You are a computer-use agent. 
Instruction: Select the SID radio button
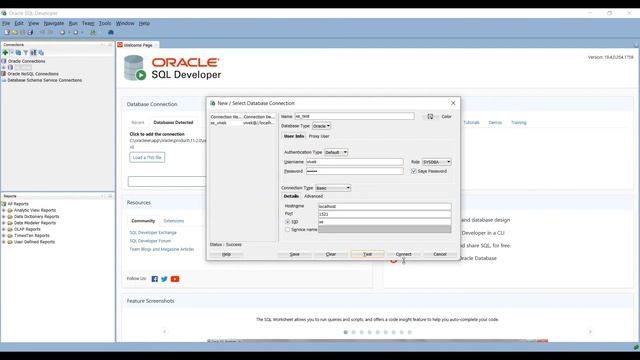pyautogui.click(x=287, y=222)
